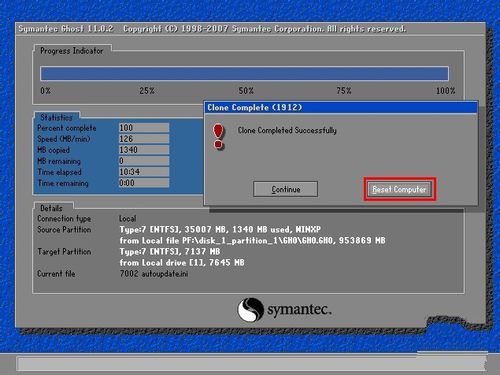Select the Speed (MB/min) value field

[144, 139]
